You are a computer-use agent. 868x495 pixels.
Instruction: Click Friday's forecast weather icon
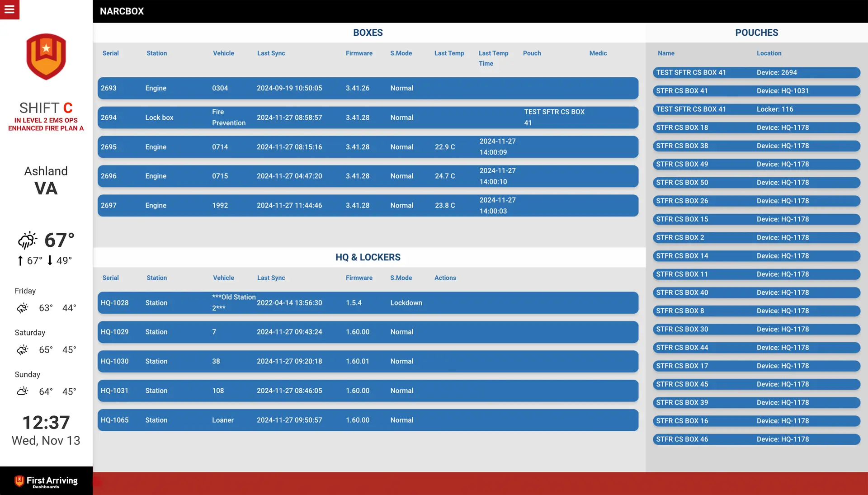23,308
